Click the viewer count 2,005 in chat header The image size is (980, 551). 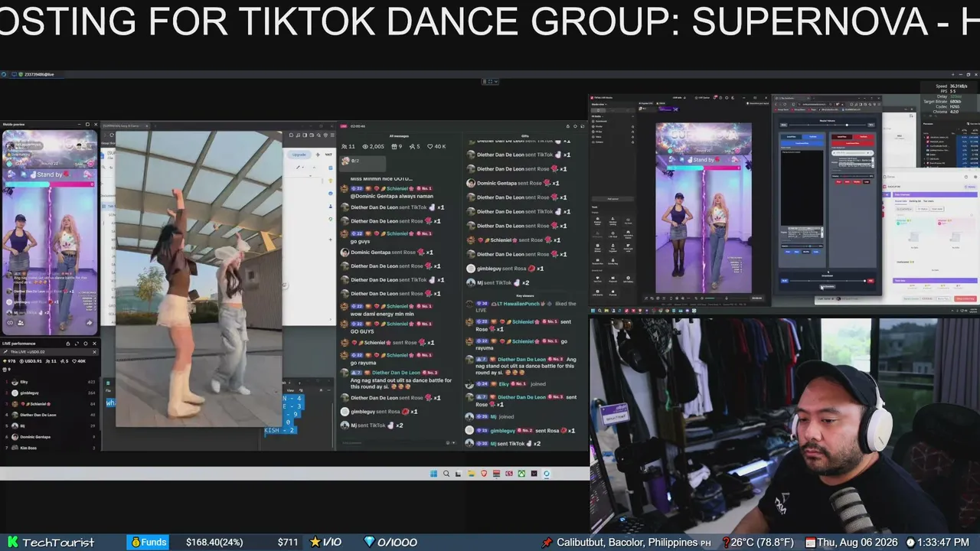pyautogui.click(x=374, y=146)
